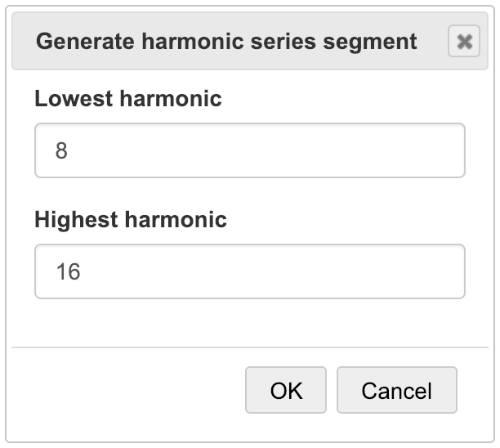The width and height of the screenshot is (500, 448).
Task: Focus the text box containing 8
Action: pos(249,150)
